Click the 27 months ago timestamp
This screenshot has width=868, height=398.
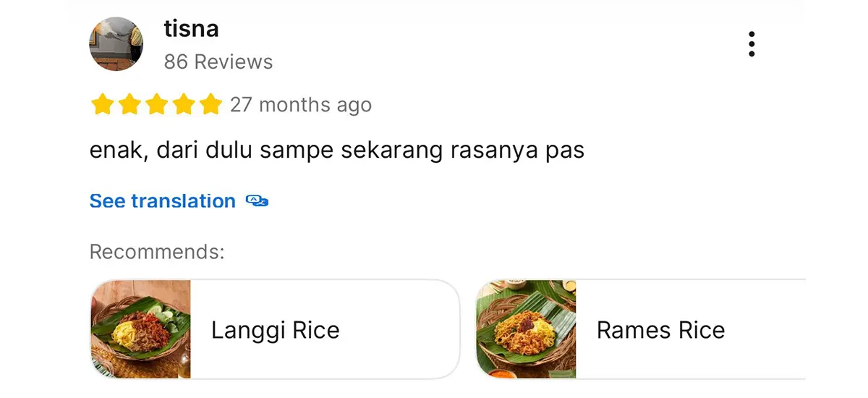tap(300, 105)
